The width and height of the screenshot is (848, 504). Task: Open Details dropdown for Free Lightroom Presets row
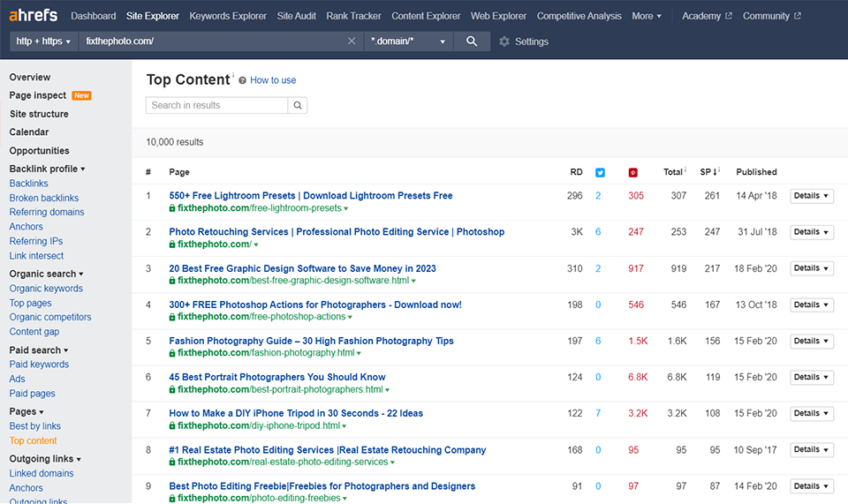point(811,196)
